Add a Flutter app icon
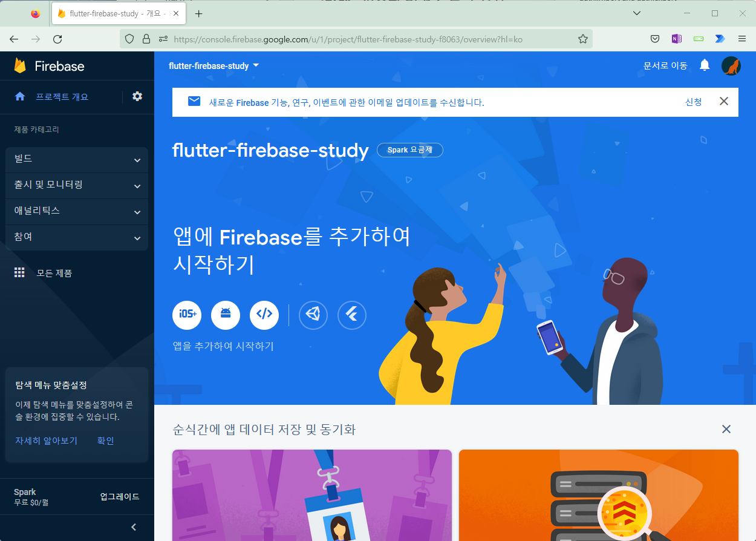The width and height of the screenshot is (756, 541). 352,315
